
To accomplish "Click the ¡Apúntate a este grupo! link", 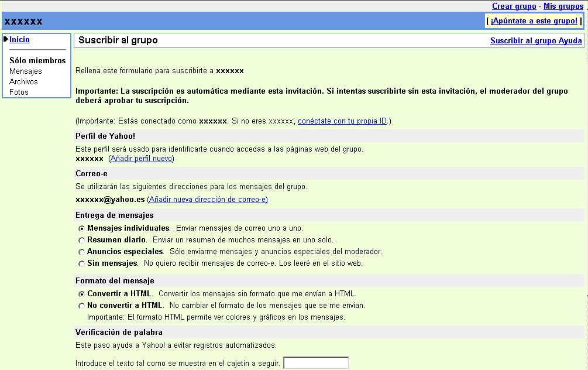I will [x=534, y=20].
